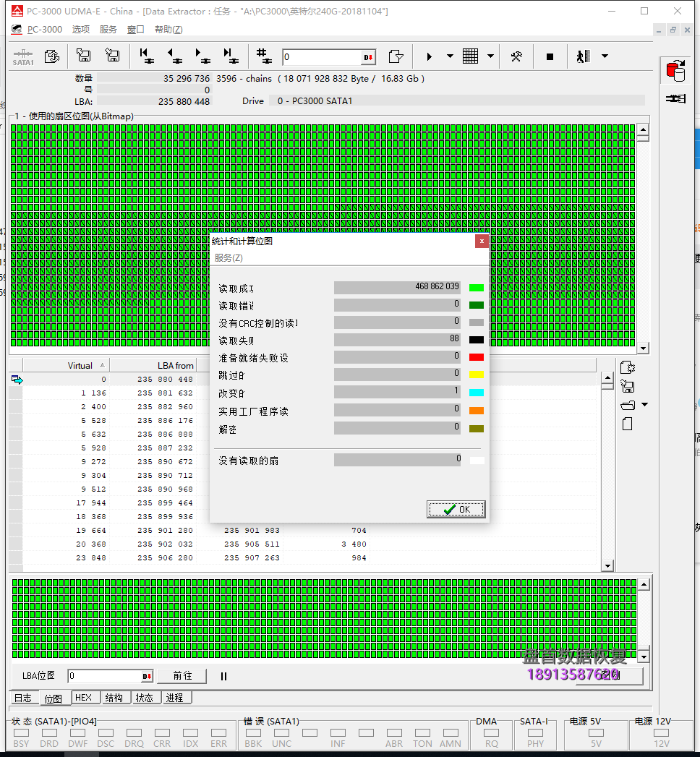Image resolution: width=700 pixels, height=757 pixels.
Task: Click the 前往 button near LBA field
Action: click(182, 676)
